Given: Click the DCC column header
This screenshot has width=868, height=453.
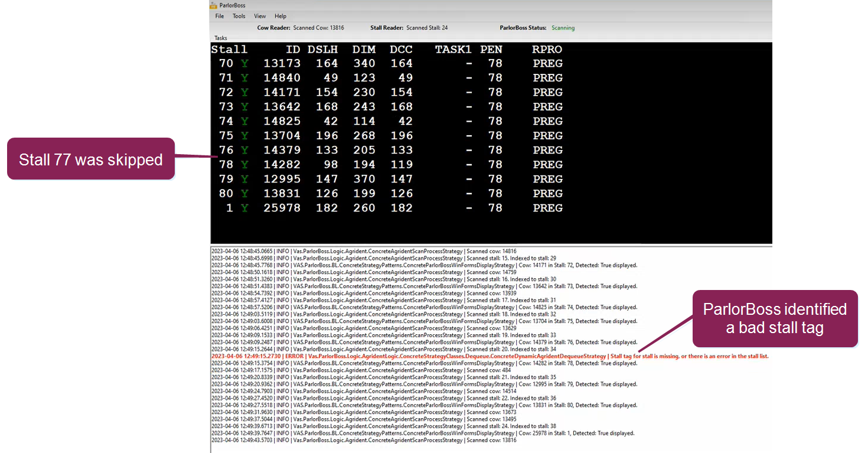Looking at the screenshot, I should (x=401, y=49).
